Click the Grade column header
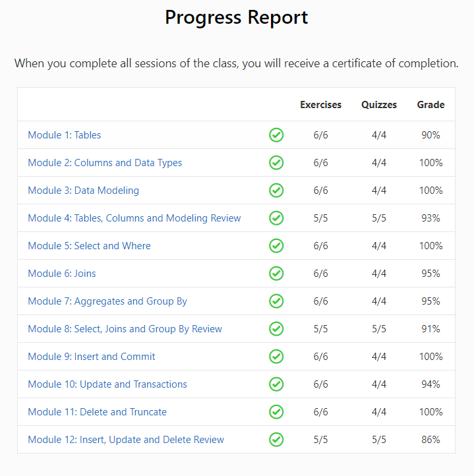The height and width of the screenshot is (476, 474). [x=431, y=105]
